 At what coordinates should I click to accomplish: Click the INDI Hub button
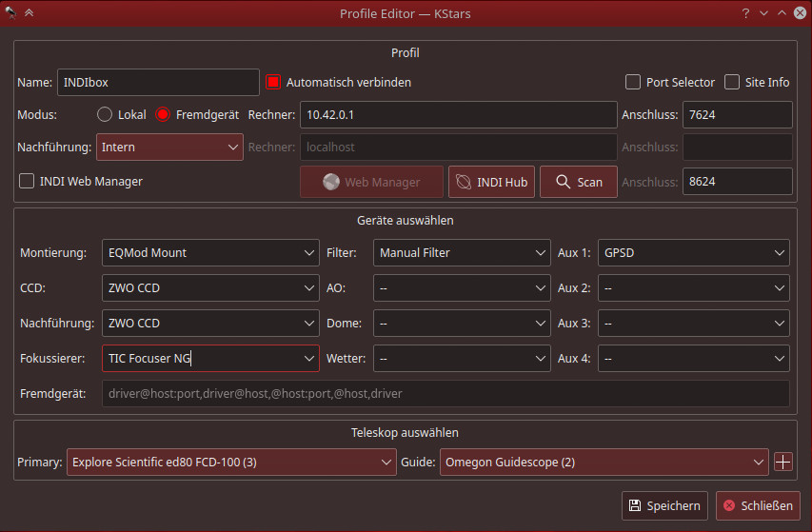[x=491, y=182]
